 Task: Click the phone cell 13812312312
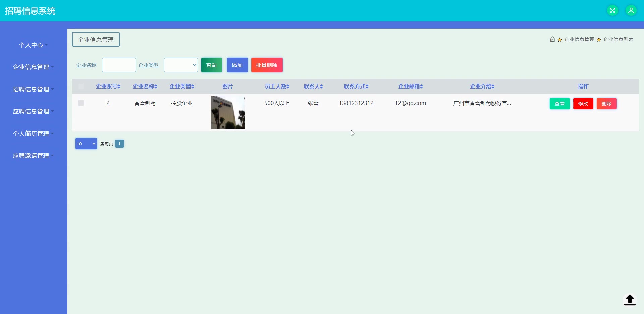pos(356,103)
